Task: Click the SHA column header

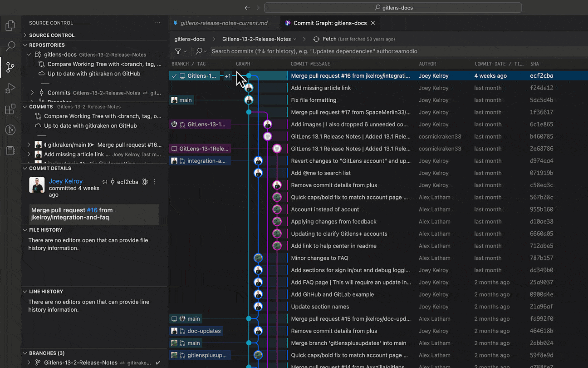Action: [534, 64]
